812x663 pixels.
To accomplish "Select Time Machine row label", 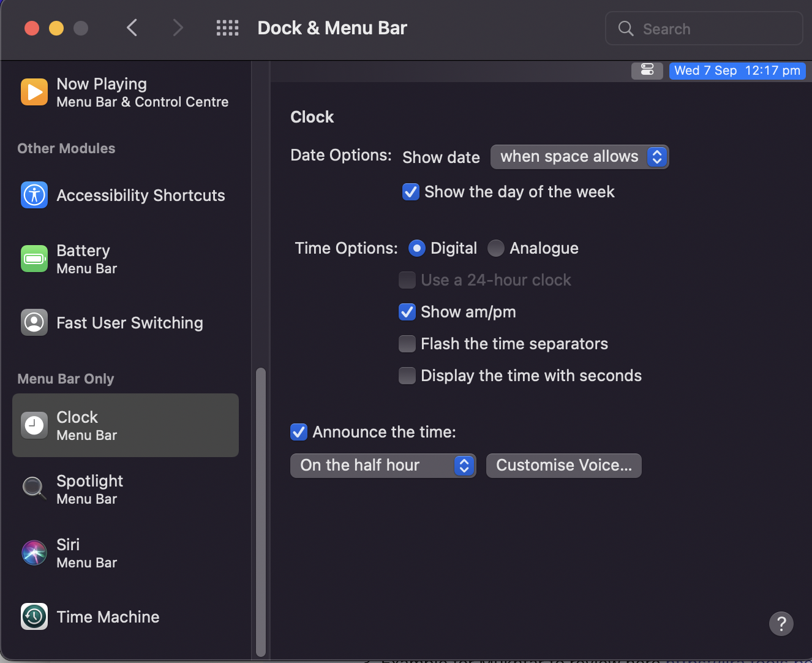I will point(108,617).
